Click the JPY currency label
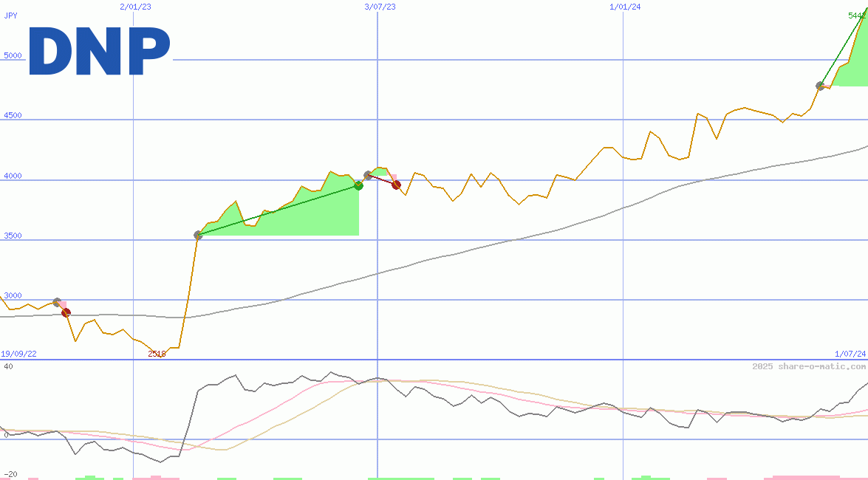 10,16
